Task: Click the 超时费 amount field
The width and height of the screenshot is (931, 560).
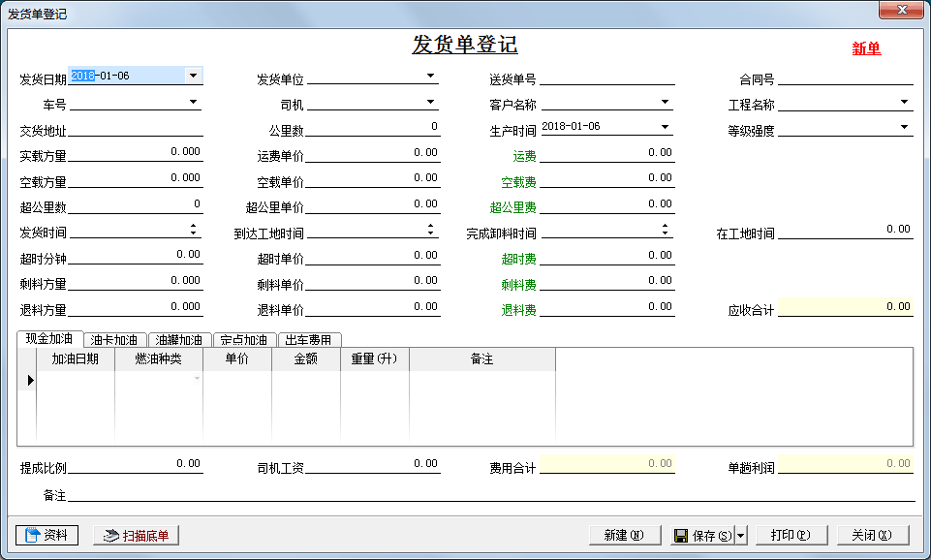Action: pyautogui.click(x=607, y=257)
